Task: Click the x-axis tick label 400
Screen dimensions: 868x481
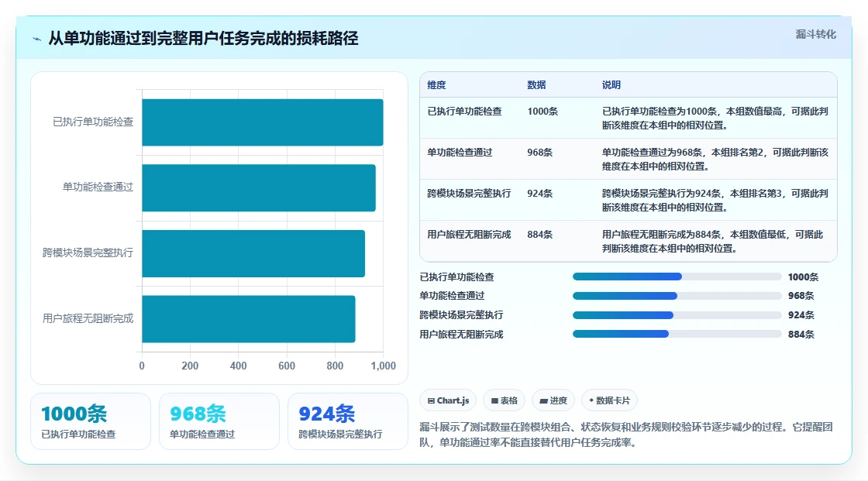Action: (x=238, y=366)
